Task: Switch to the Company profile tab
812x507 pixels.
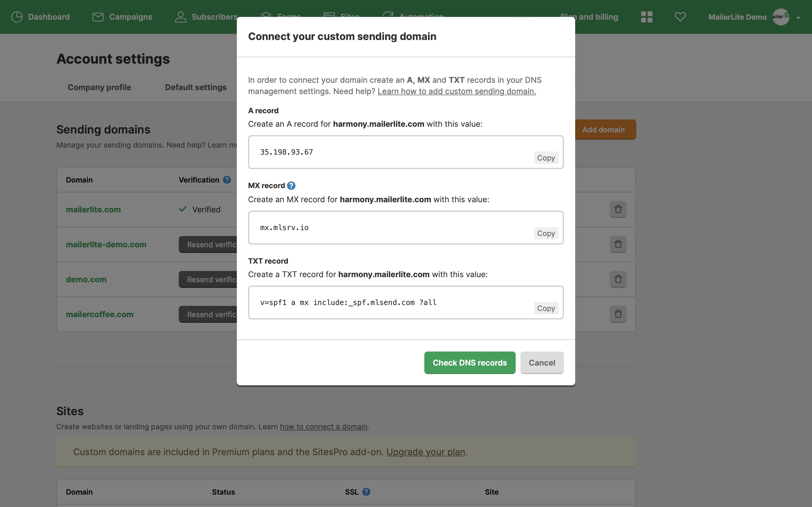Action: click(x=99, y=87)
